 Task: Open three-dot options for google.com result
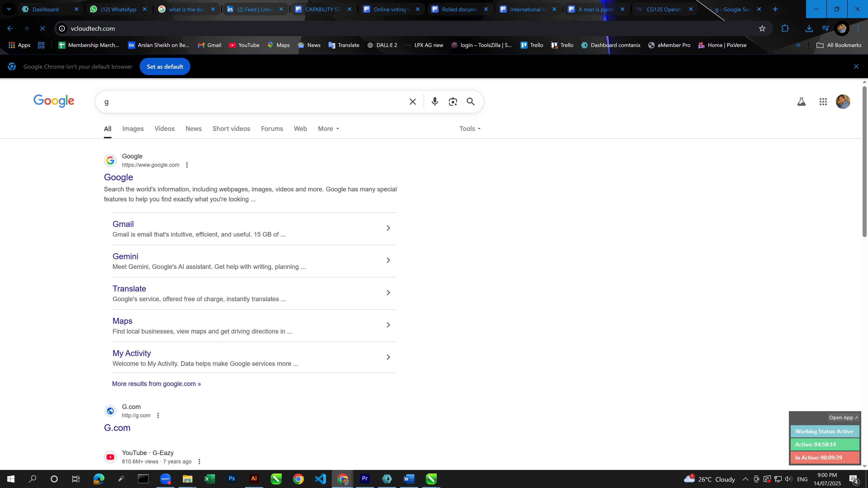(x=187, y=165)
